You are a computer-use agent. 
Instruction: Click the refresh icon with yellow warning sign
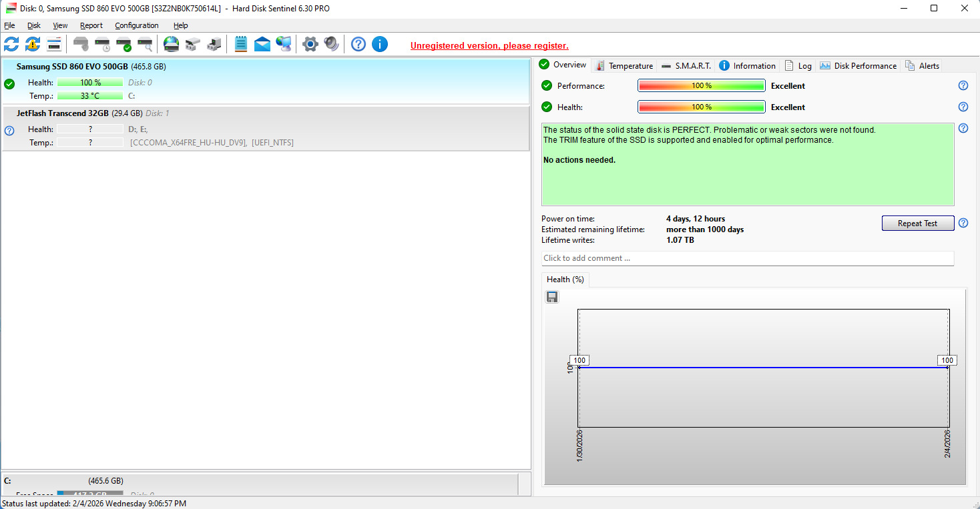coord(33,44)
